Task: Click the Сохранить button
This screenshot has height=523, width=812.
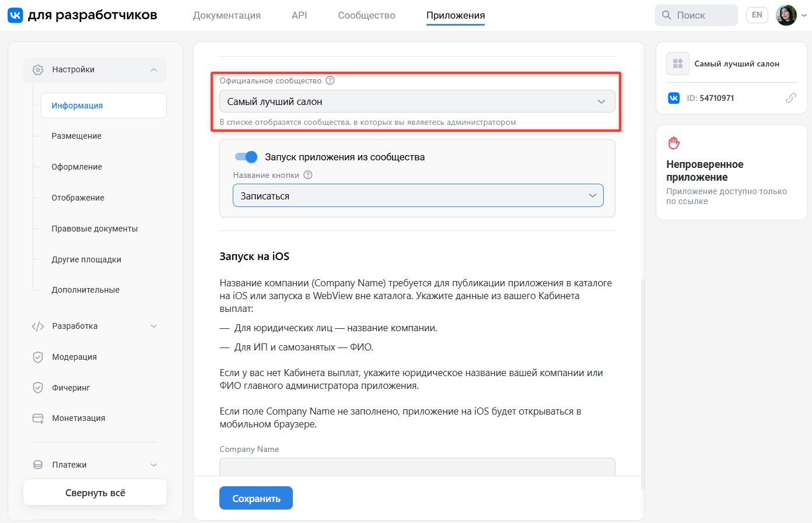Action: pos(256,499)
